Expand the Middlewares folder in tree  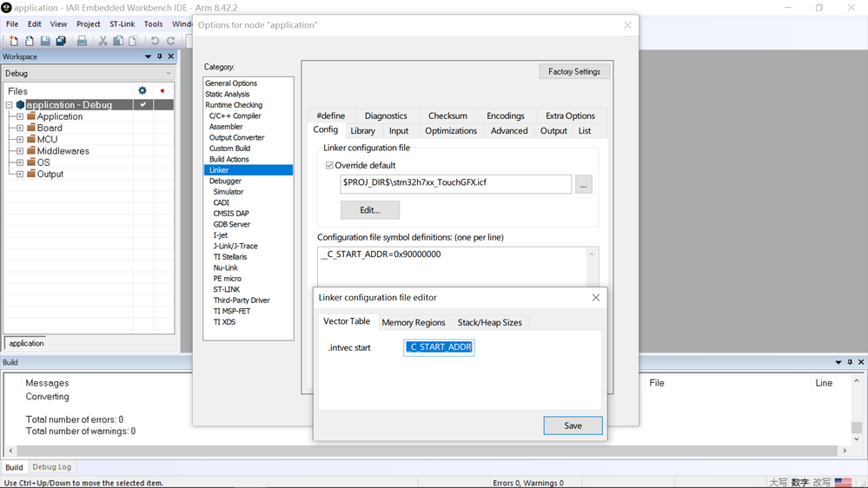pos(20,151)
